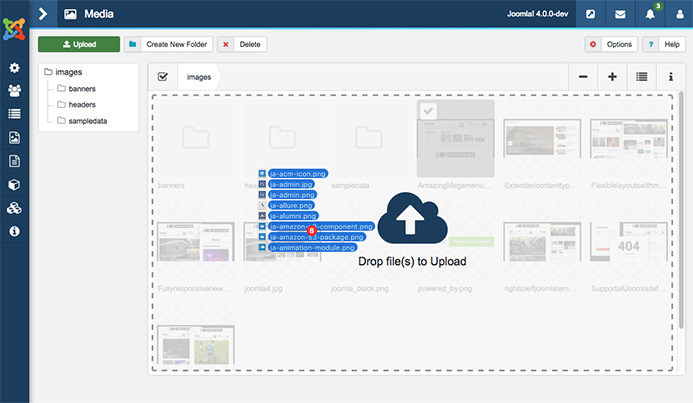
Task: Open the user account menu icon
Action: 680,14
